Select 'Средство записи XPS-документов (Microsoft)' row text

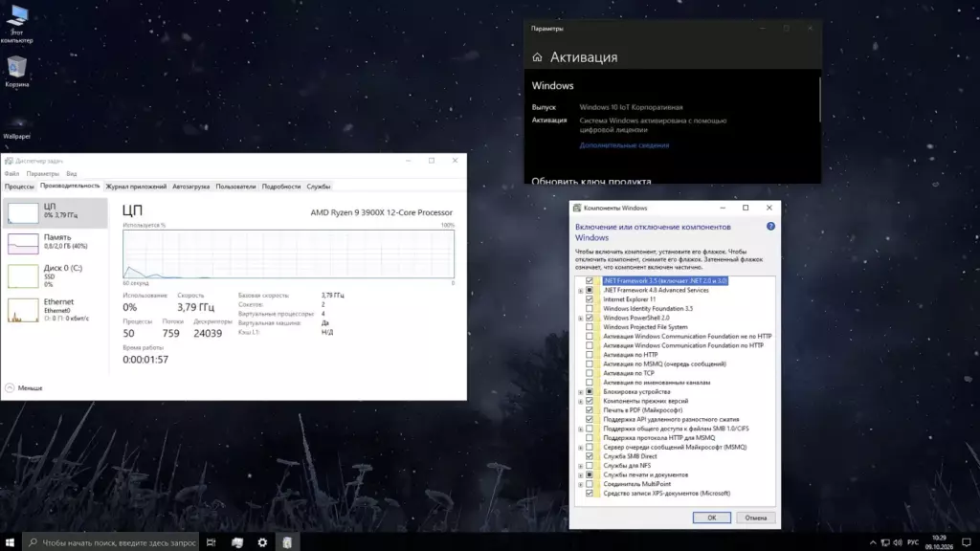pyautogui.click(x=666, y=493)
